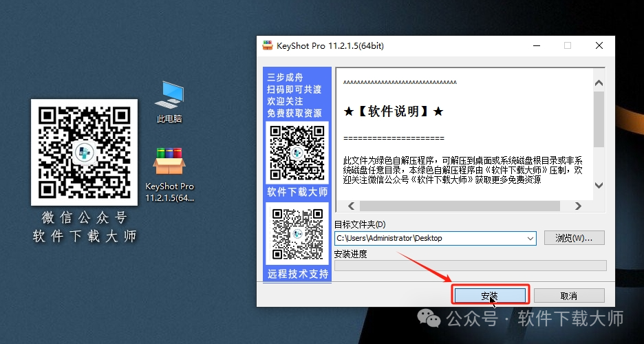Image resolution: width=644 pixels, height=344 pixels.
Task: Click the ★【软件说明】★ heading
Action: [394, 111]
